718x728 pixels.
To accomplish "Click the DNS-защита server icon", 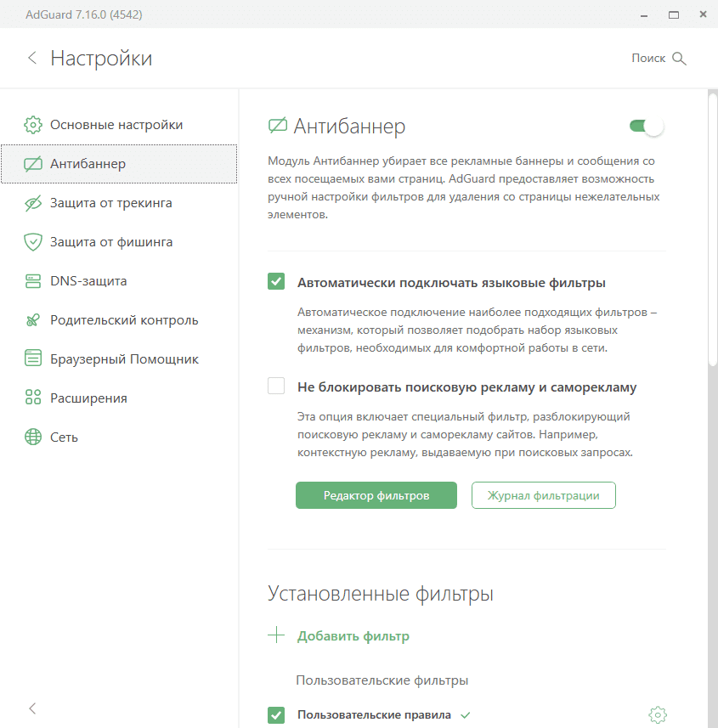I will pos(33,281).
